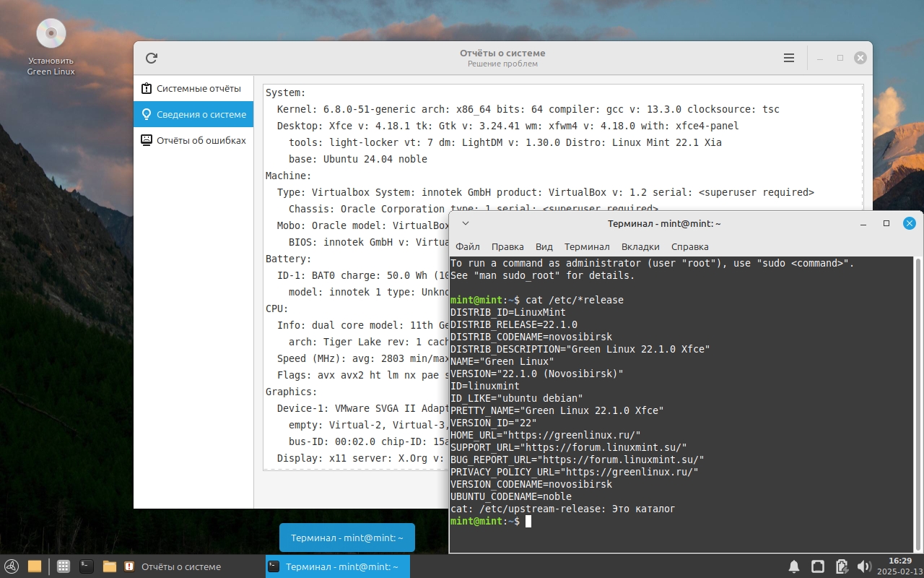Screen dimensions: 924x578
Task: Click the 'Battery:' heading in report
Action: click(x=289, y=259)
